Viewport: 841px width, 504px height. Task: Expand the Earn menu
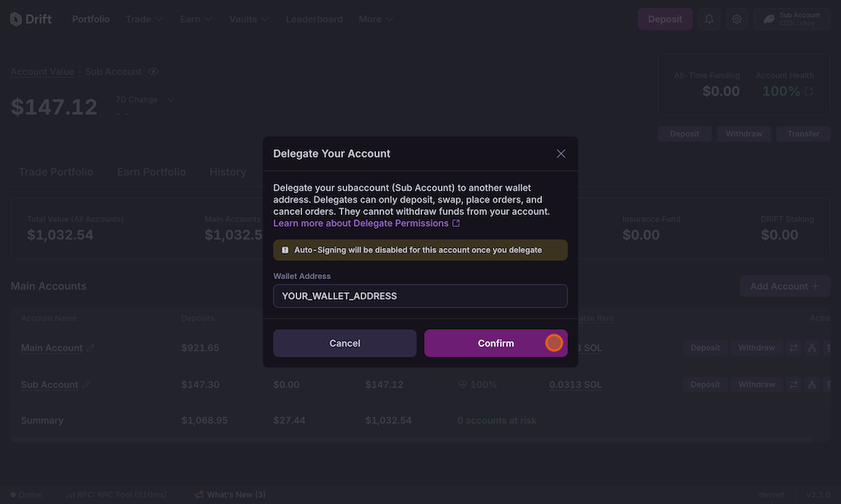[x=196, y=19]
